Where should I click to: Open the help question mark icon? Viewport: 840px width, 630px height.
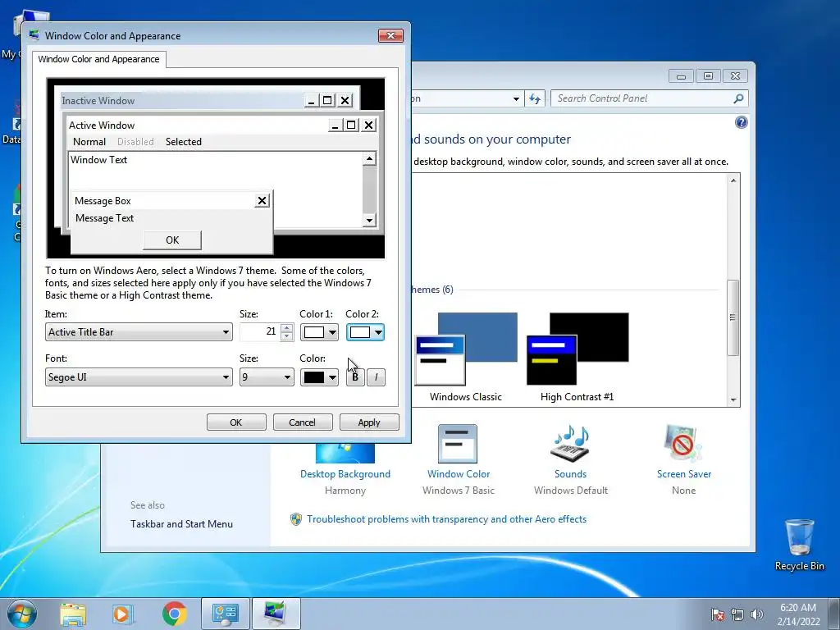pos(741,123)
